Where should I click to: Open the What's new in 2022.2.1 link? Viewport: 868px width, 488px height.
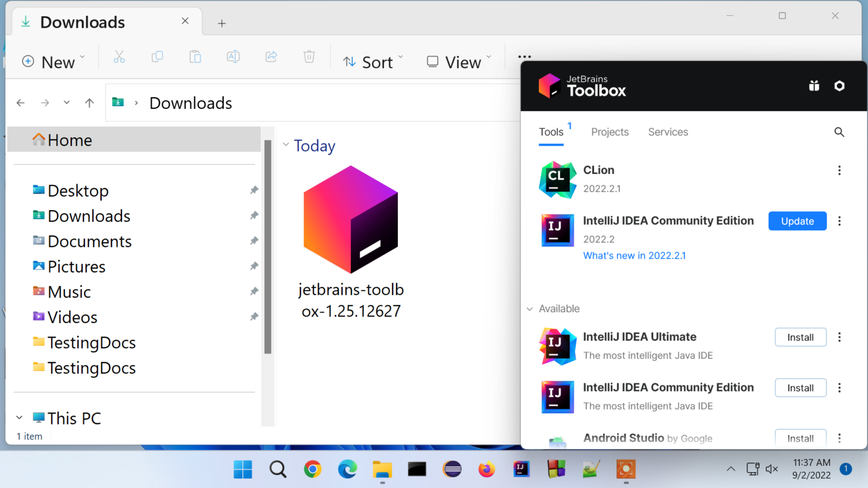pyautogui.click(x=634, y=255)
